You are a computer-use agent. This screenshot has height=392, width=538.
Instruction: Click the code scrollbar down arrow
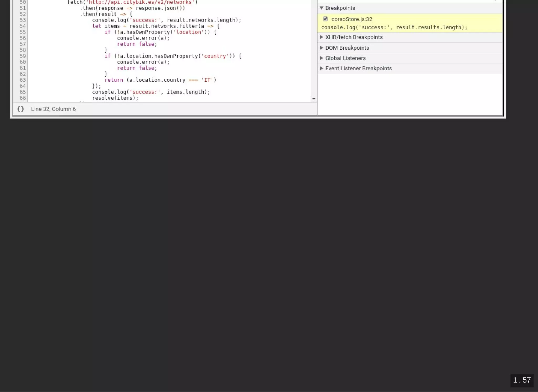pos(314,99)
